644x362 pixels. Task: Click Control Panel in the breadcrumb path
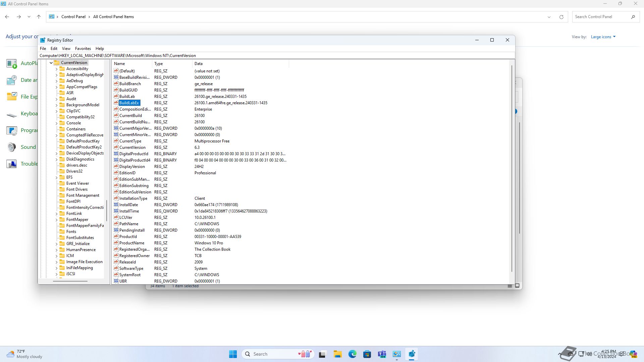[x=73, y=17]
